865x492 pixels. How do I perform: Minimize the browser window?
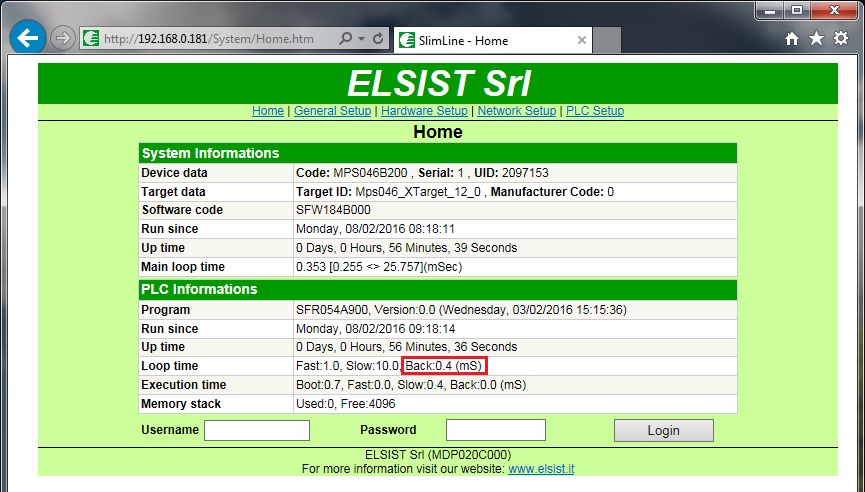click(771, 10)
